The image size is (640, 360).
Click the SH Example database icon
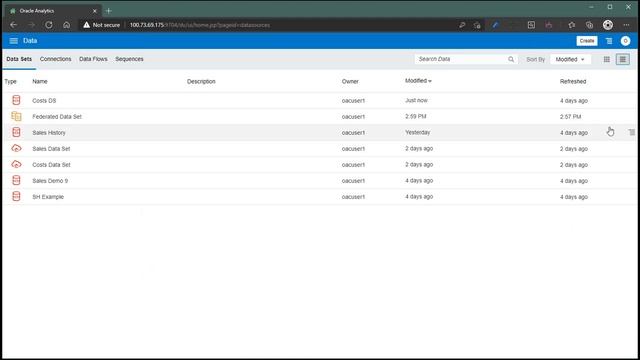16,196
